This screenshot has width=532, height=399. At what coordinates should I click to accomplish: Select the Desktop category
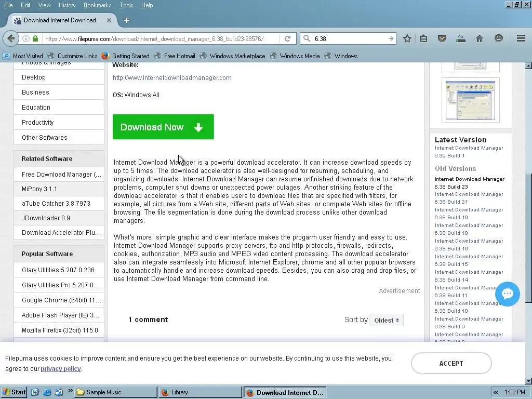pos(59,77)
